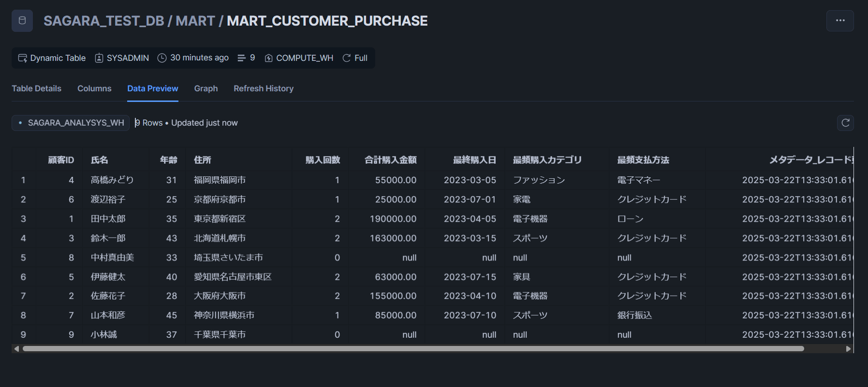Click the address cell 北海道札幌市
The image size is (868, 387).
pos(220,238)
